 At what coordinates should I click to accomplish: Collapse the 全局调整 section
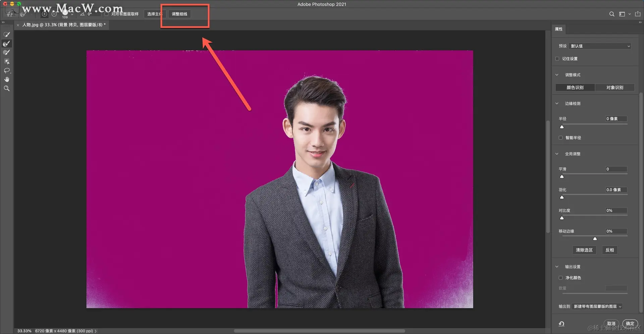click(x=557, y=154)
